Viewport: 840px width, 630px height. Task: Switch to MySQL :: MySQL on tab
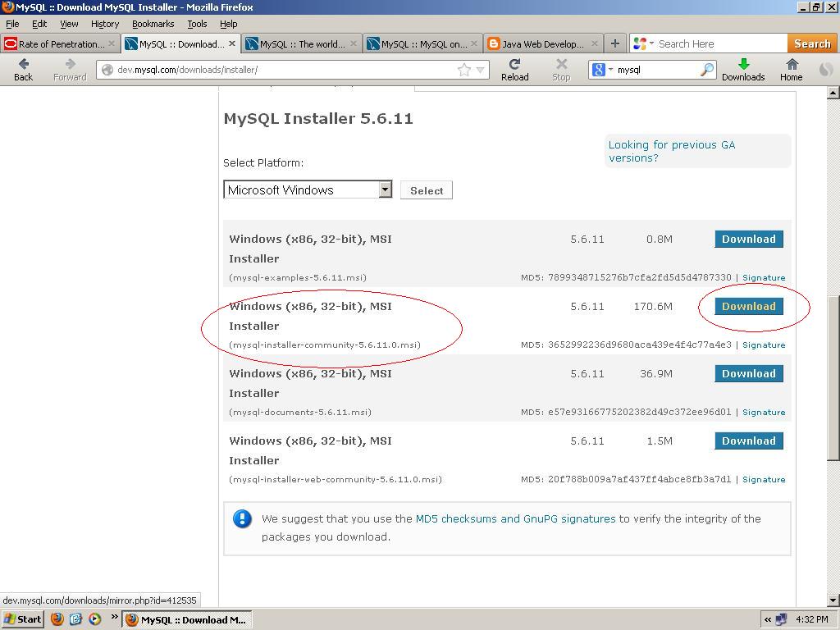click(x=422, y=44)
